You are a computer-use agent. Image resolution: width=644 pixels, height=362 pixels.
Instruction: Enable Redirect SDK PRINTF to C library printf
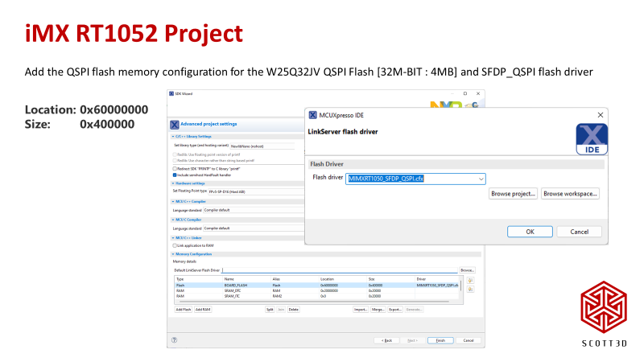pyautogui.click(x=175, y=169)
